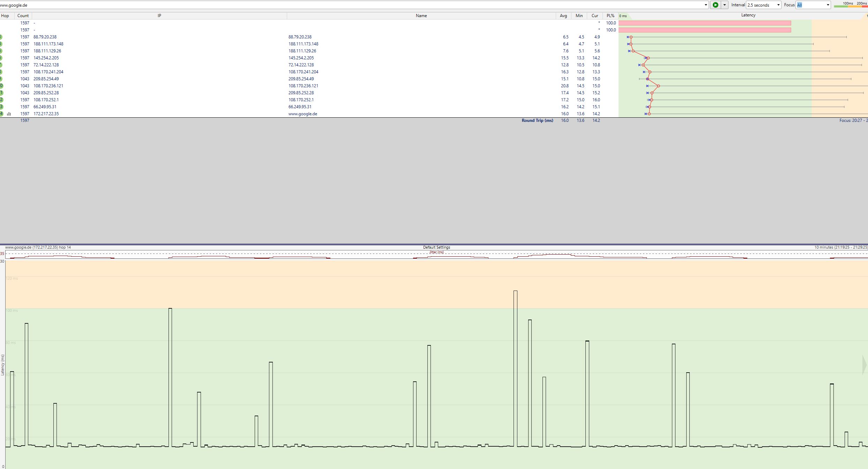The height and width of the screenshot is (469, 868).
Task: Start tracing with the green play button
Action: (715, 5)
